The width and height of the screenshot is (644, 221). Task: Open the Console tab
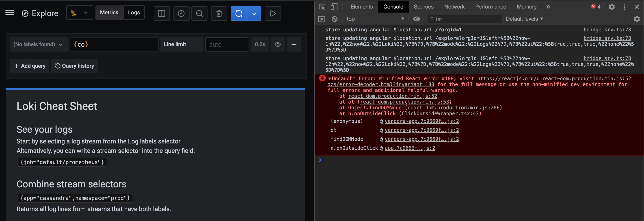coord(393,7)
